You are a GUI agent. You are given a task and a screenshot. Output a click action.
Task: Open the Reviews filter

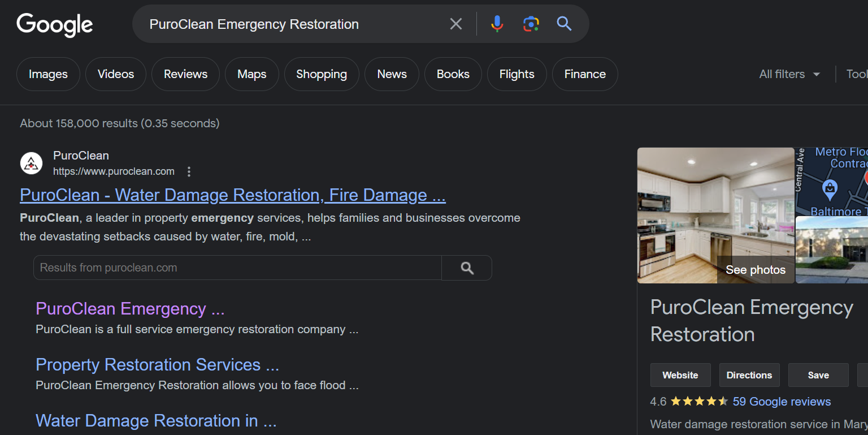(x=185, y=74)
